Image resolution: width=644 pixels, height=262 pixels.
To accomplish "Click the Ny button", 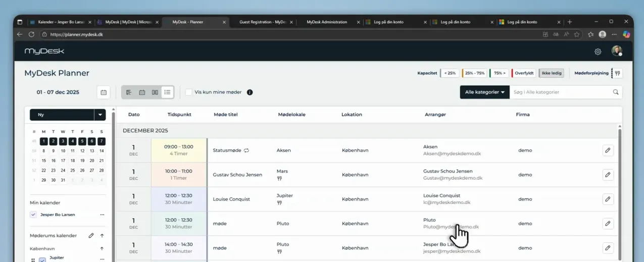I will coord(62,115).
